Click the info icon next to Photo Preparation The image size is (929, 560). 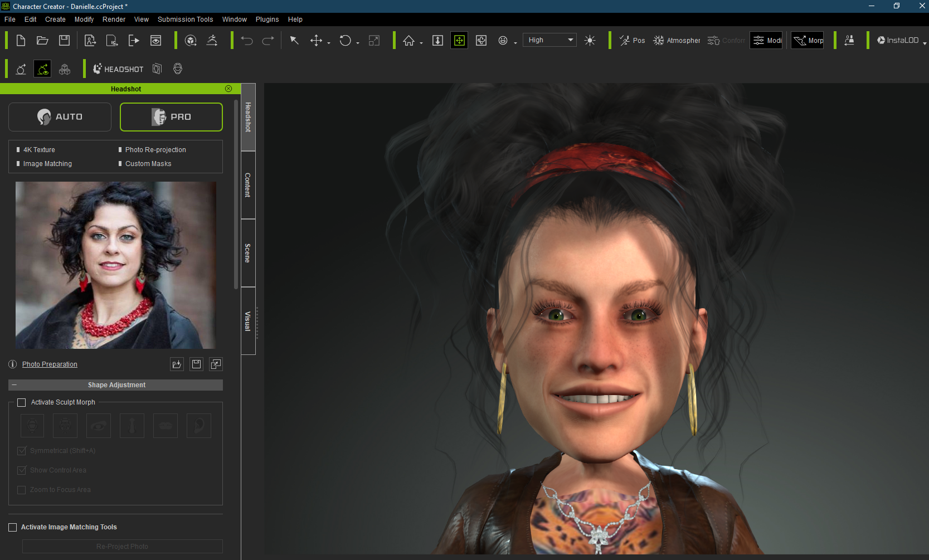(13, 364)
